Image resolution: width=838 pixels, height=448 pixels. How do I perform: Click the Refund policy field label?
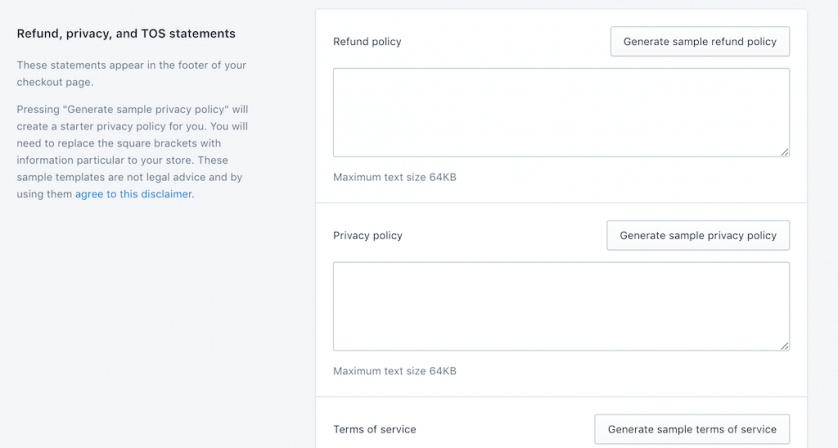click(x=367, y=42)
